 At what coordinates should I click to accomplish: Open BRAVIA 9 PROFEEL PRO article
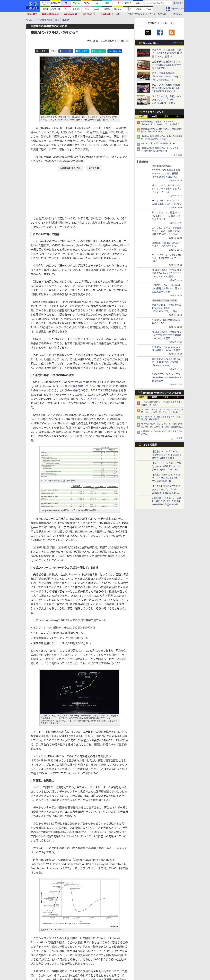pyautogui.click(x=166, y=88)
